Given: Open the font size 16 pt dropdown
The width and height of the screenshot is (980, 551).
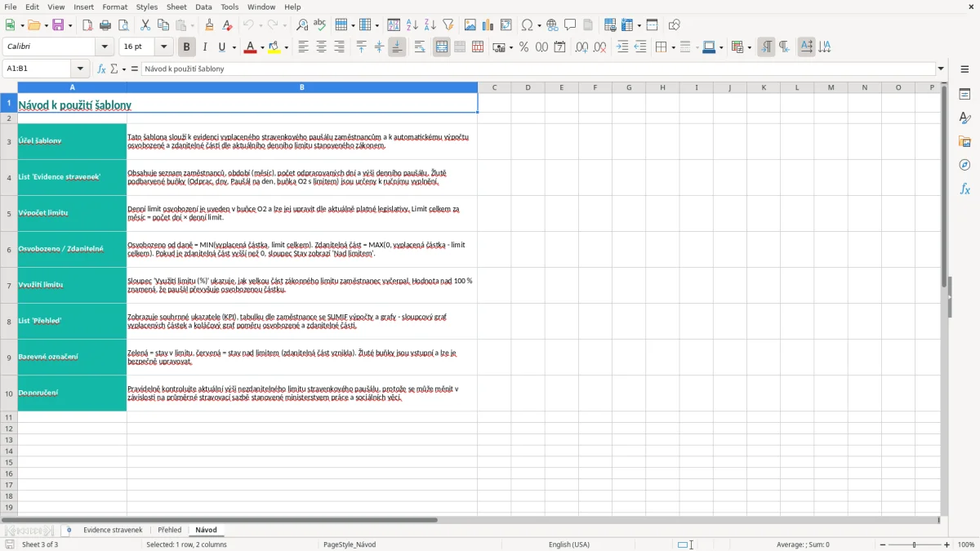Looking at the screenshot, I should tap(164, 47).
